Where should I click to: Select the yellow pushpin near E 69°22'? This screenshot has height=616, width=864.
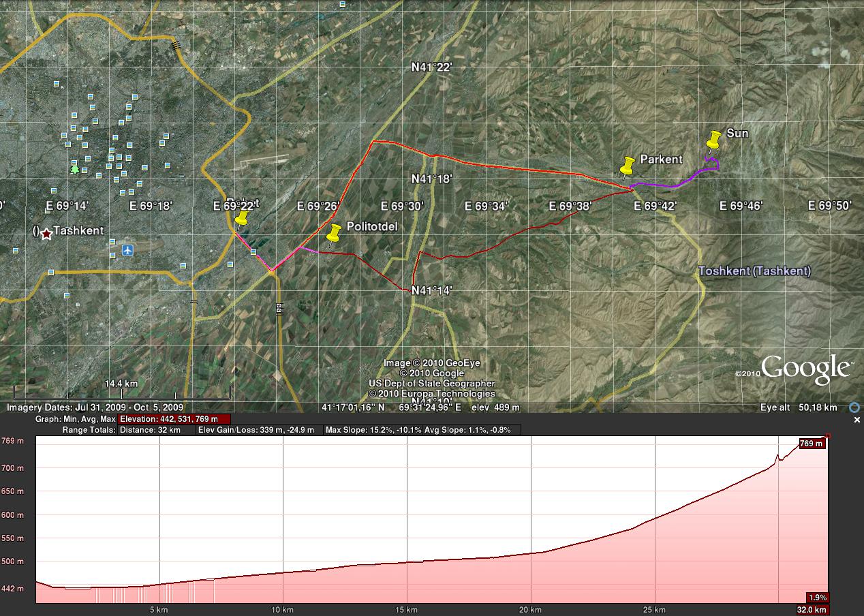[241, 219]
